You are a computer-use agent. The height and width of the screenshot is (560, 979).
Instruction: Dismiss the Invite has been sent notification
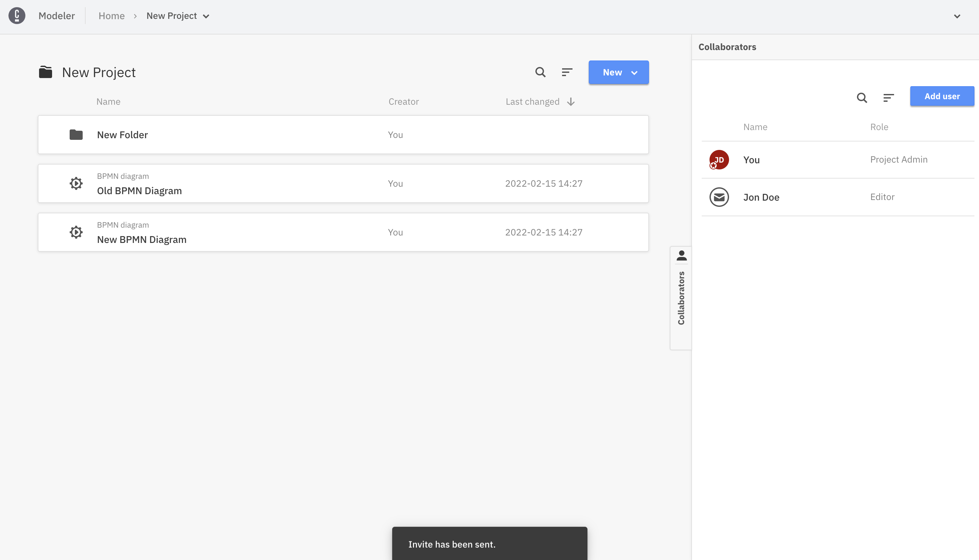pos(489,544)
